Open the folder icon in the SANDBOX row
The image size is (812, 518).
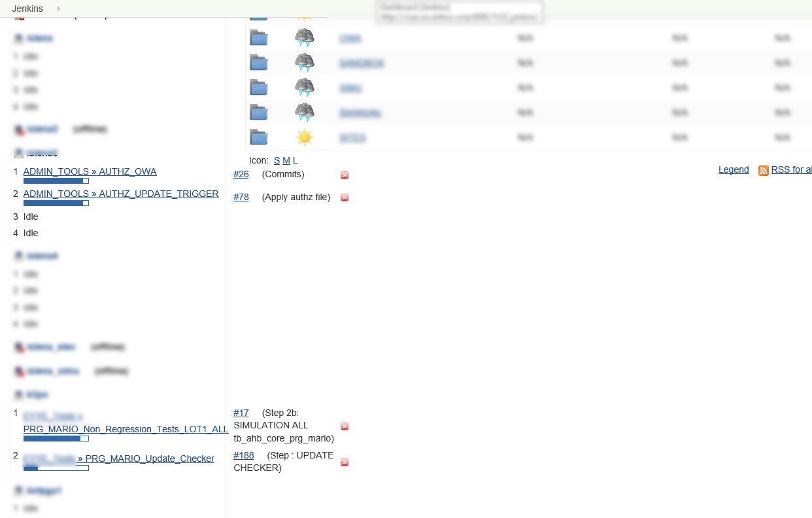click(259, 63)
